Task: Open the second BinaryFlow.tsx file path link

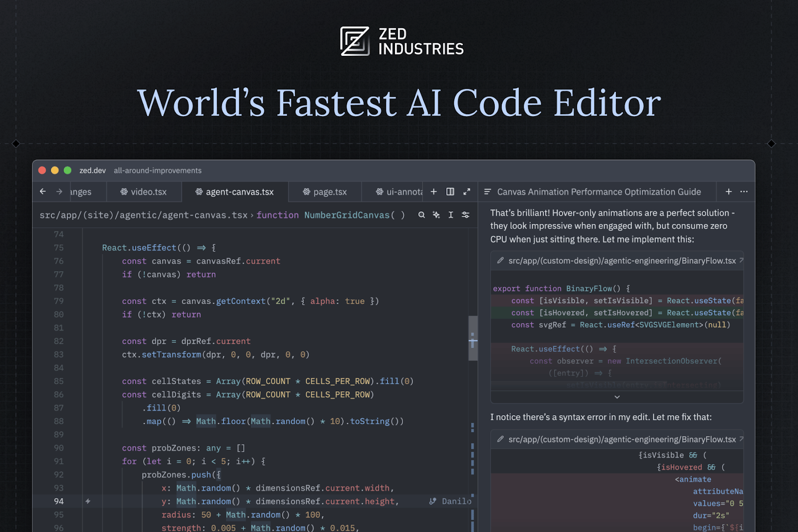Action: tap(622, 439)
